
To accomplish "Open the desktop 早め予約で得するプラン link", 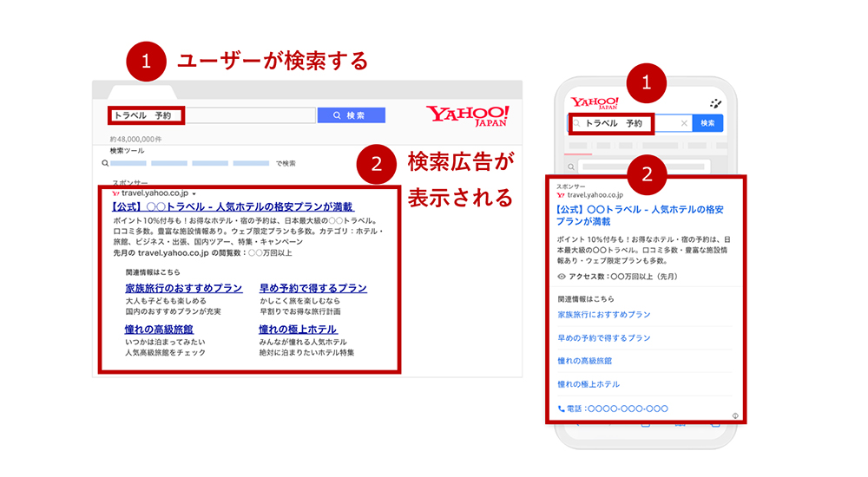I will pyautogui.click(x=312, y=288).
